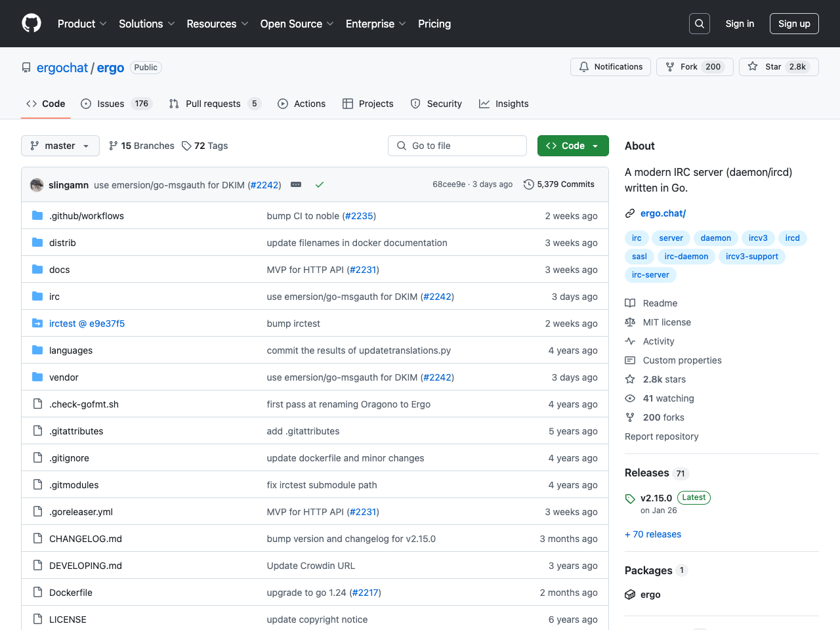This screenshot has height=630, width=840.
Task: Click the Sign in link
Action: tap(740, 24)
